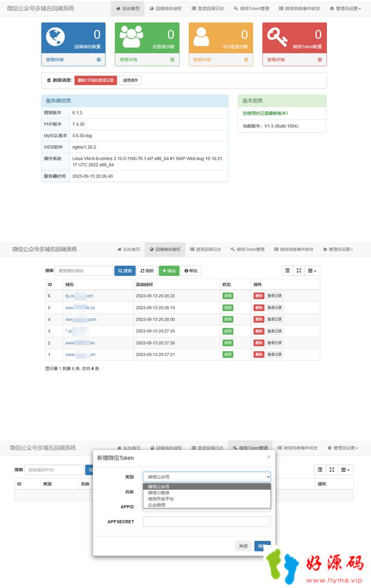
Task: Click the 要搜索的域名 search field
Action: (x=84, y=271)
